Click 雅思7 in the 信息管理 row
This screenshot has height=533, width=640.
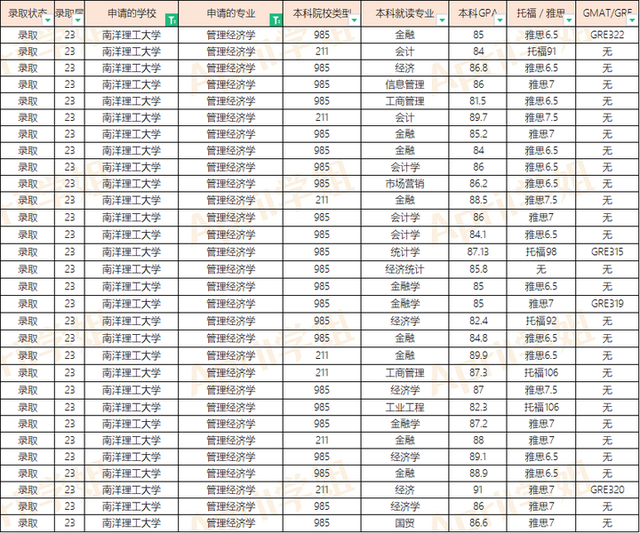pyautogui.click(x=541, y=84)
